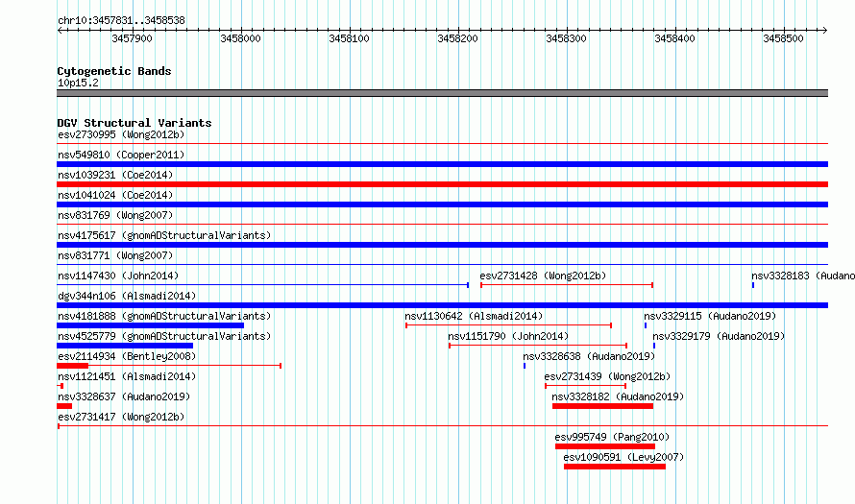Viewport: 855px width, 504px height.
Task: Click ruler position 3458500
Action: click(x=783, y=38)
